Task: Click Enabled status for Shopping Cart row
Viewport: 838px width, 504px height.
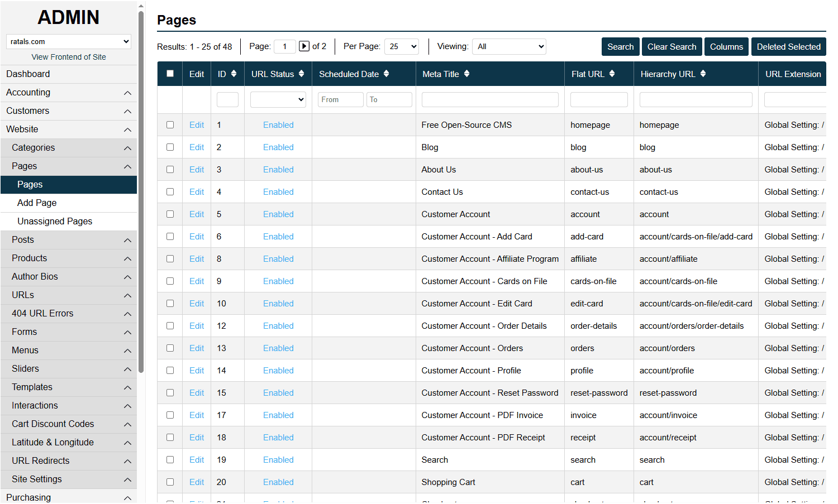Action: click(x=278, y=482)
